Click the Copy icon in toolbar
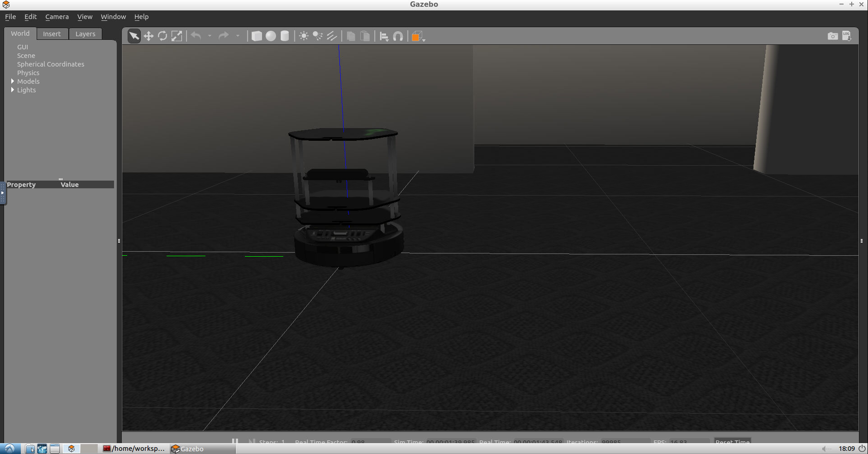868x454 pixels. [x=351, y=36]
